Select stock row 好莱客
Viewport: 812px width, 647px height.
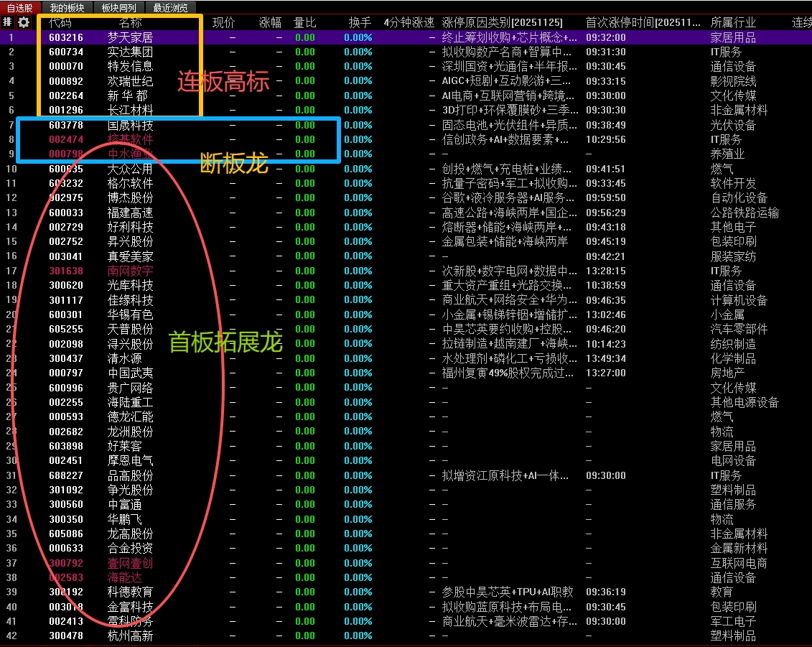[x=406, y=446]
